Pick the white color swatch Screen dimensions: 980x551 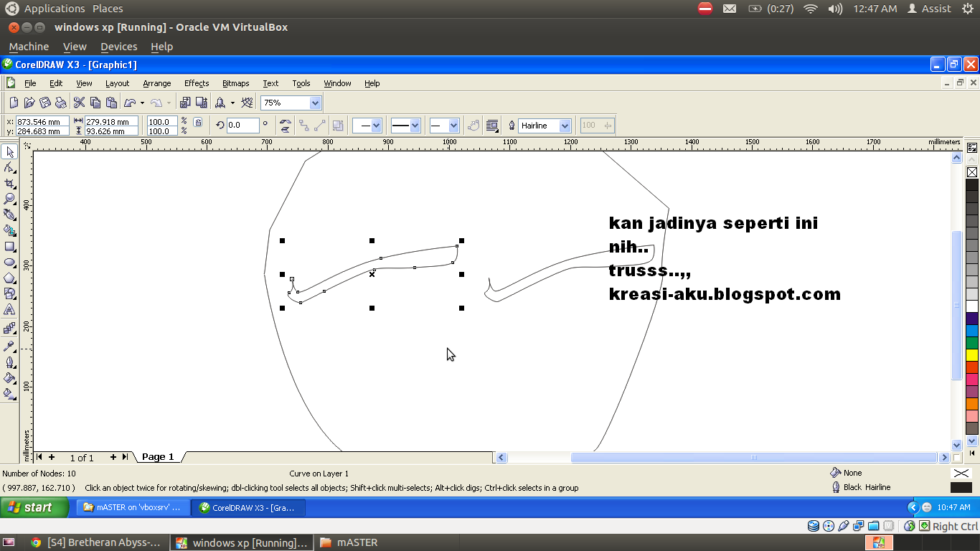(x=972, y=307)
